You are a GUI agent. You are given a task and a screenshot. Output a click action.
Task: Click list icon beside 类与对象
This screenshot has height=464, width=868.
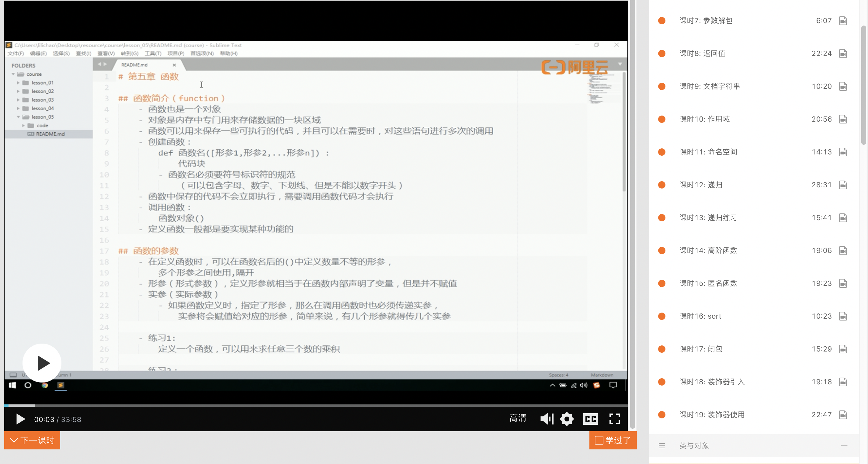662,445
